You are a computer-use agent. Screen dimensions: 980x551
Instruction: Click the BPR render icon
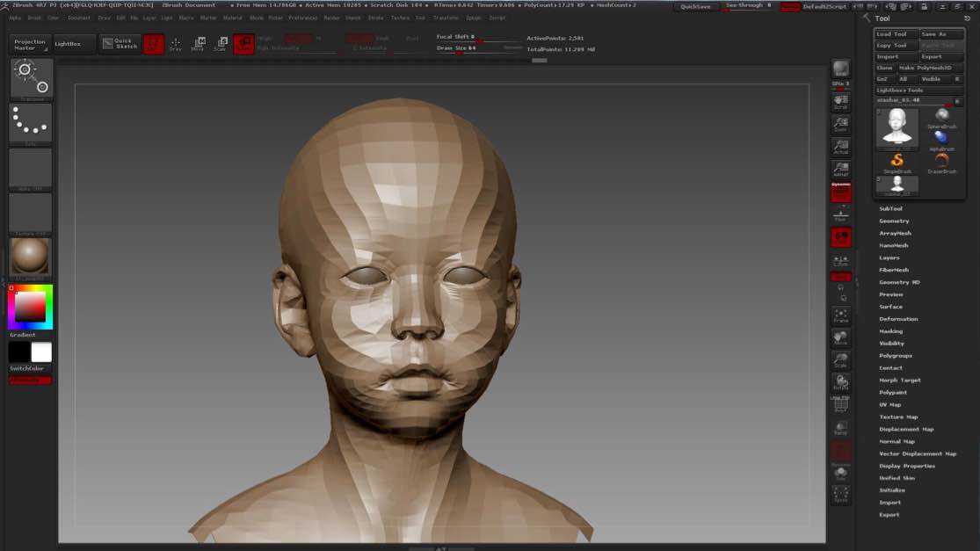840,68
